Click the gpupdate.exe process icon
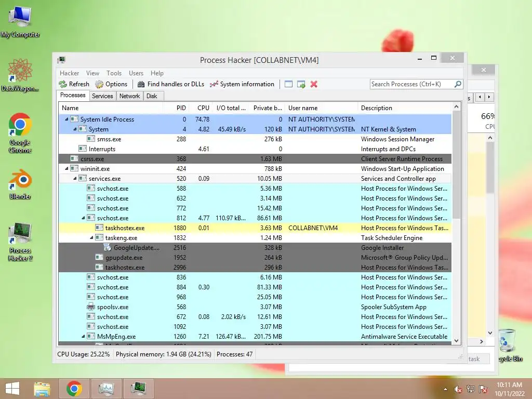 tap(99, 257)
